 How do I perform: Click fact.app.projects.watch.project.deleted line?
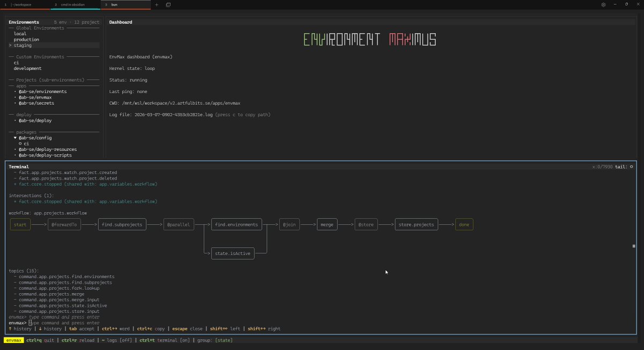68,178
